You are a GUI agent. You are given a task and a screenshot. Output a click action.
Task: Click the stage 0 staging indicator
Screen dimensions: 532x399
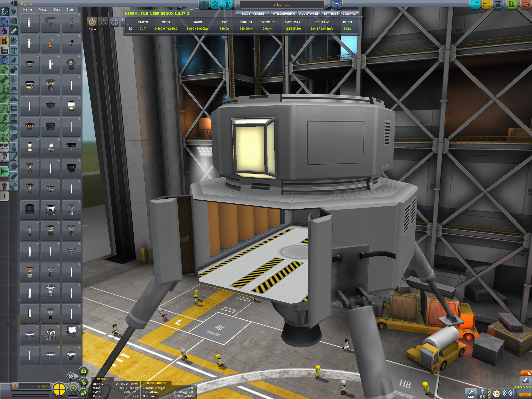coord(525,373)
